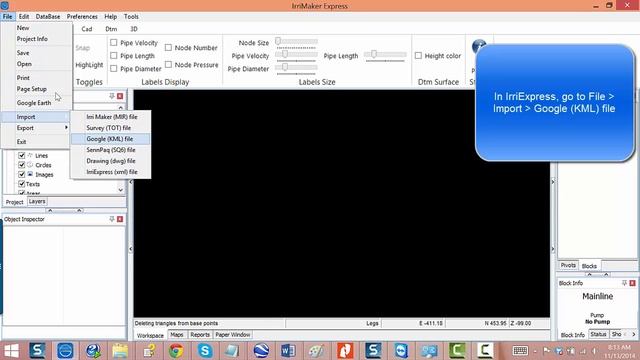Pin the Block Info panel
Viewport: 640px width, 360px height.
624,283
